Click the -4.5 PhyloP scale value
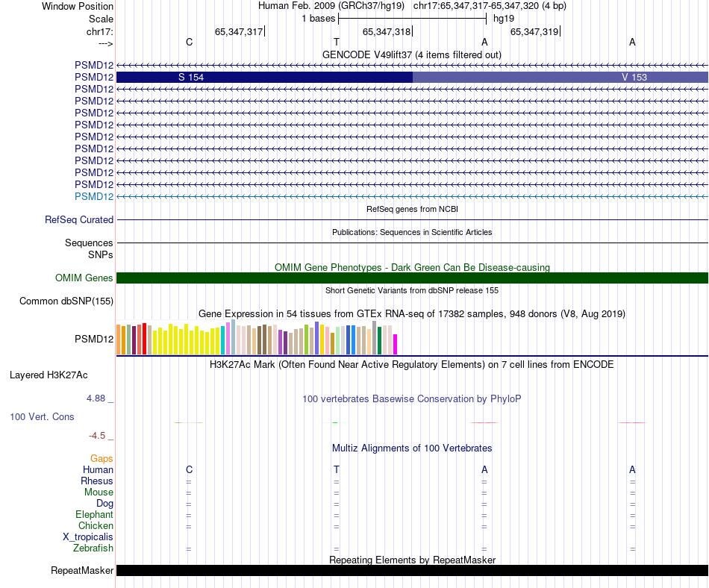 click(97, 436)
